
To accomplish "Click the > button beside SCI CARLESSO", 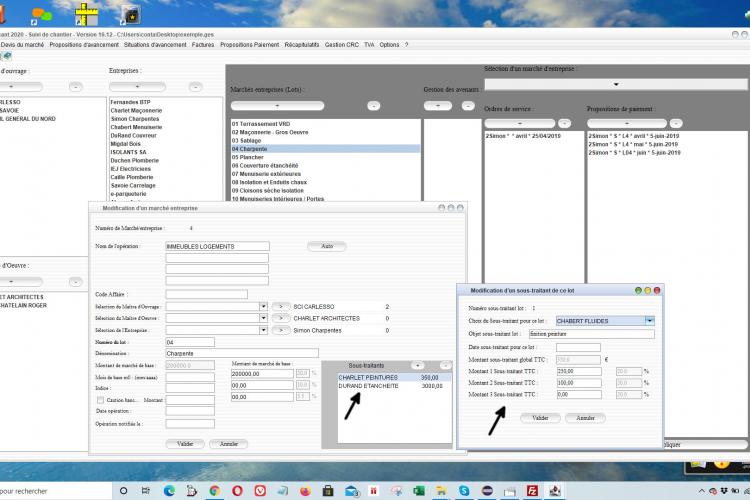I will tap(281, 306).
